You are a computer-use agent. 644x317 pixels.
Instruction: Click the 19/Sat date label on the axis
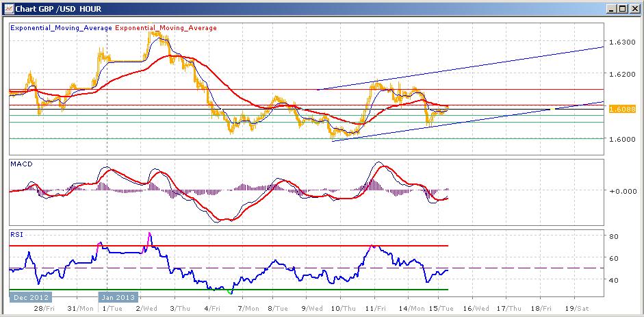click(576, 309)
